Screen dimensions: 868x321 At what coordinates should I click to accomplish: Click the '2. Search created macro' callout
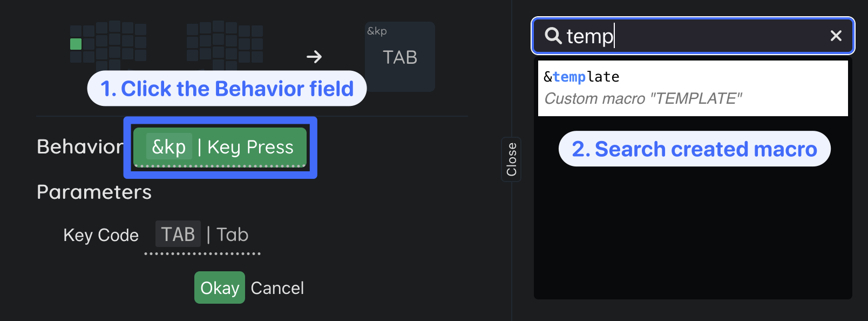(694, 149)
